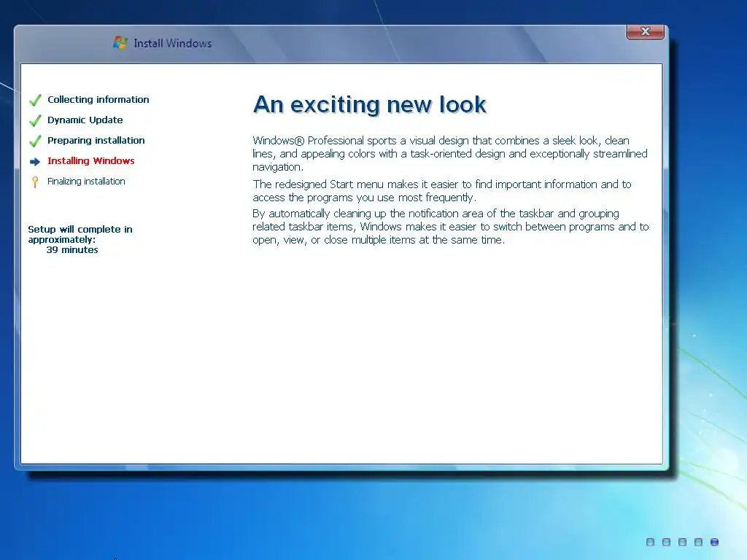Click the "An exciting new look" heading

pyautogui.click(x=370, y=104)
